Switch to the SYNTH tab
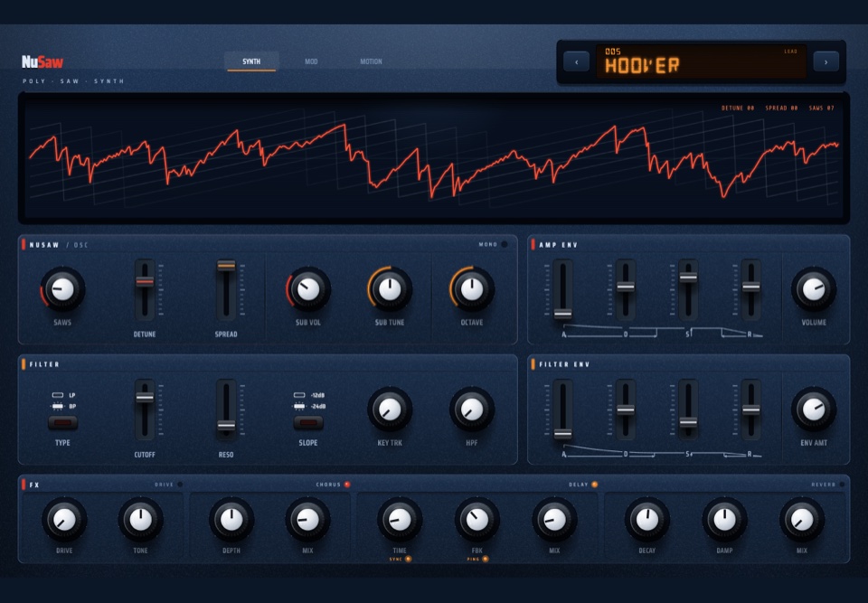Viewport: 868px width, 603px height. point(251,61)
